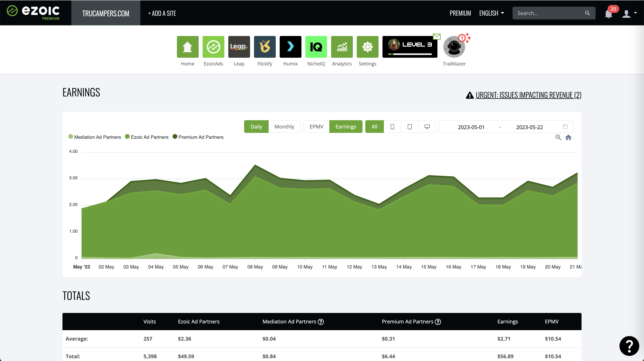Open the Analytics app icon
The width and height of the screenshot is (644, 361).
point(342,47)
